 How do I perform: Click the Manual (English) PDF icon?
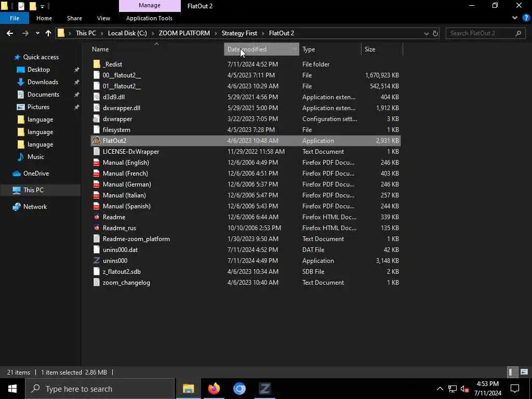pyautogui.click(x=97, y=163)
